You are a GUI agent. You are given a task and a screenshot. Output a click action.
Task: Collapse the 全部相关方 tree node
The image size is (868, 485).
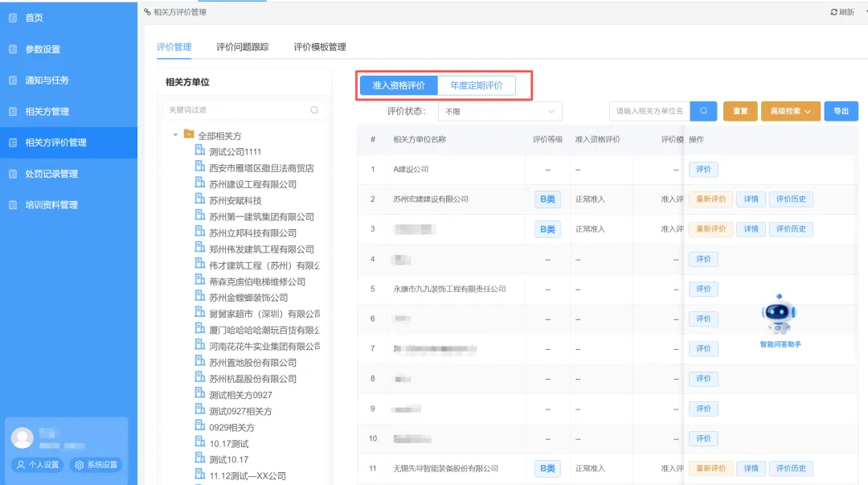point(175,134)
